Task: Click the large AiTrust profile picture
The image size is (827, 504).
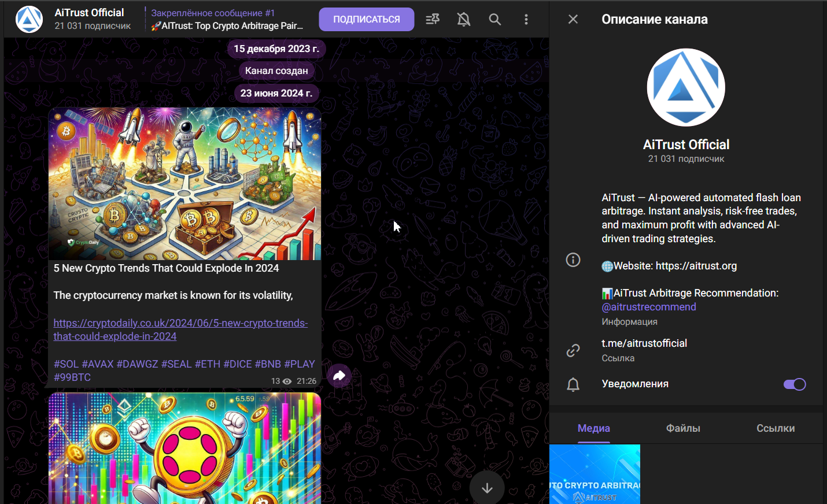Action: tap(686, 87)
